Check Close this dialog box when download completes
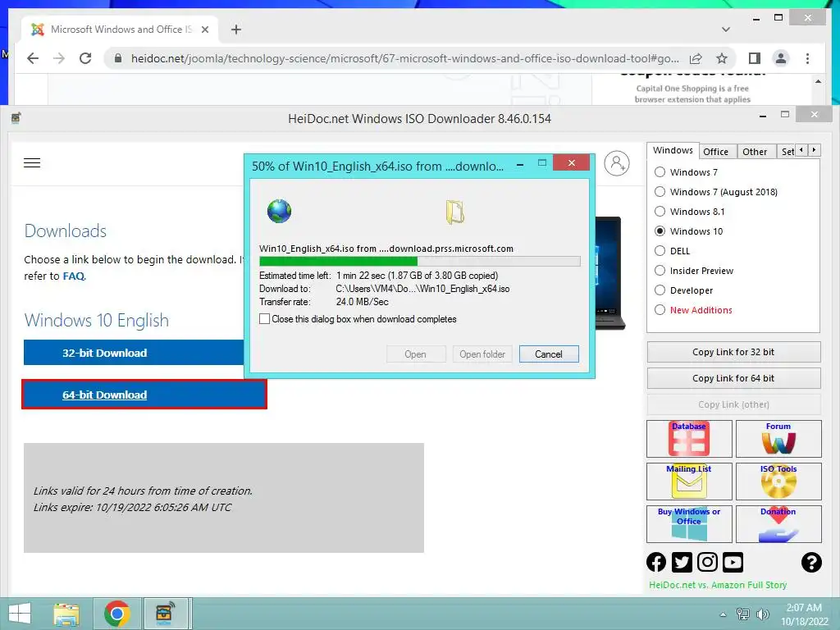Image resolution: width=840 pixels, height=630 pixels. coord(265,319)
